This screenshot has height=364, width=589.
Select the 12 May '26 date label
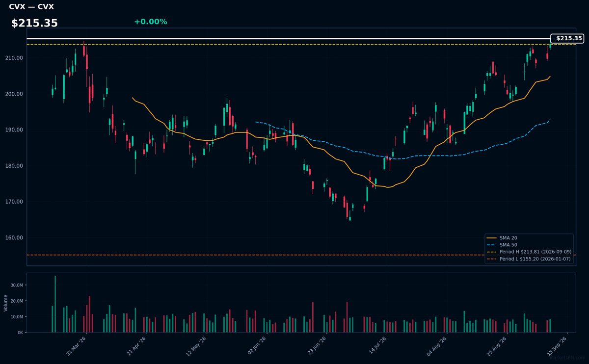click(x=196, y=346)
